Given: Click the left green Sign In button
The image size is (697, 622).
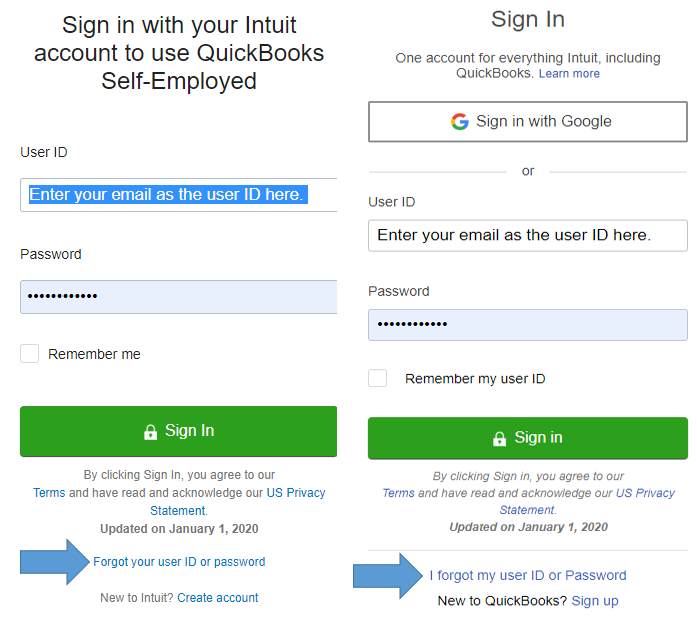Looking at the screenshot, I should point(178,431).
